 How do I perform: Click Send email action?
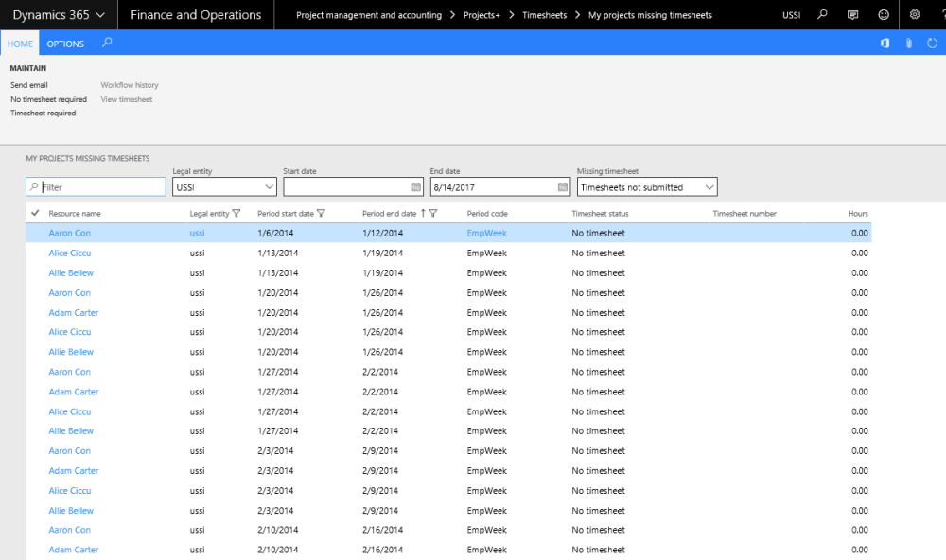29,85
